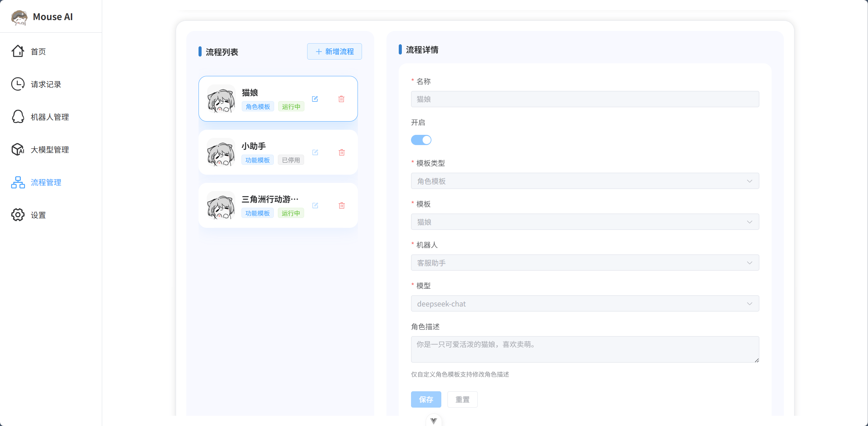The image size is (868, 426).
Task: Delete the 猫娘 flow with trash icon
Action: (x=341, y=99)
